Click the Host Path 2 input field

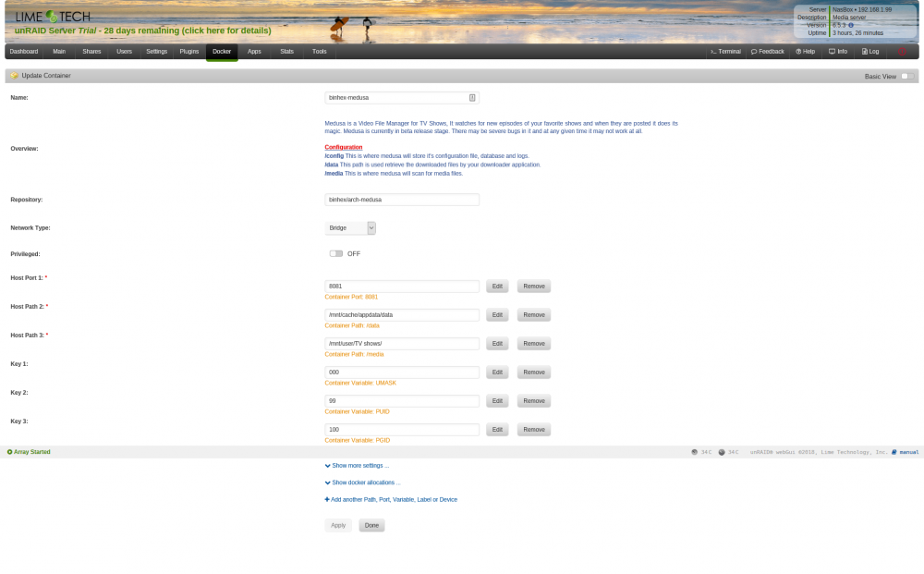click(402, 315)
